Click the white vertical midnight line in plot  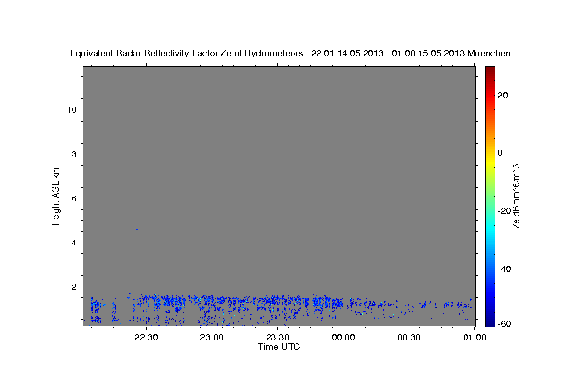(x=343, y=196)
